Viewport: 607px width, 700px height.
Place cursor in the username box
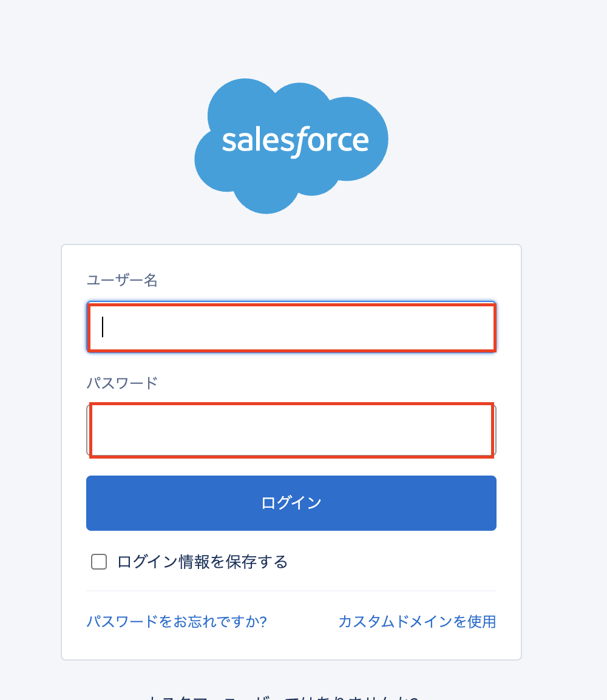coord(291,327)
